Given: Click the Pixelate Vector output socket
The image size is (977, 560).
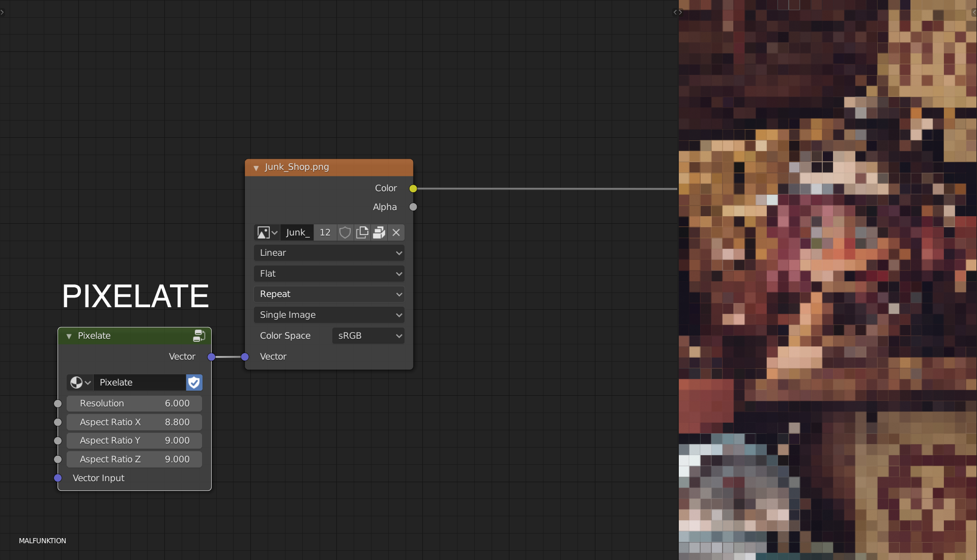Looking at the screenshot, I should click(211, 357).
